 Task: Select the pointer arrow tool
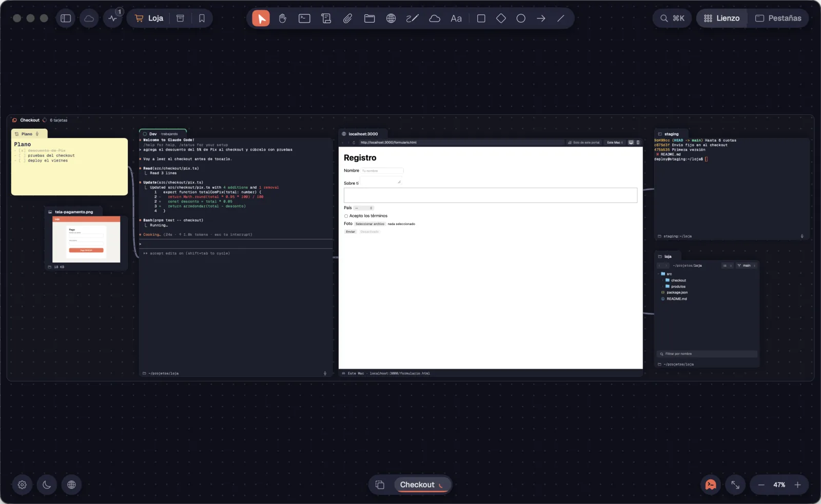(x=261, y=18)
